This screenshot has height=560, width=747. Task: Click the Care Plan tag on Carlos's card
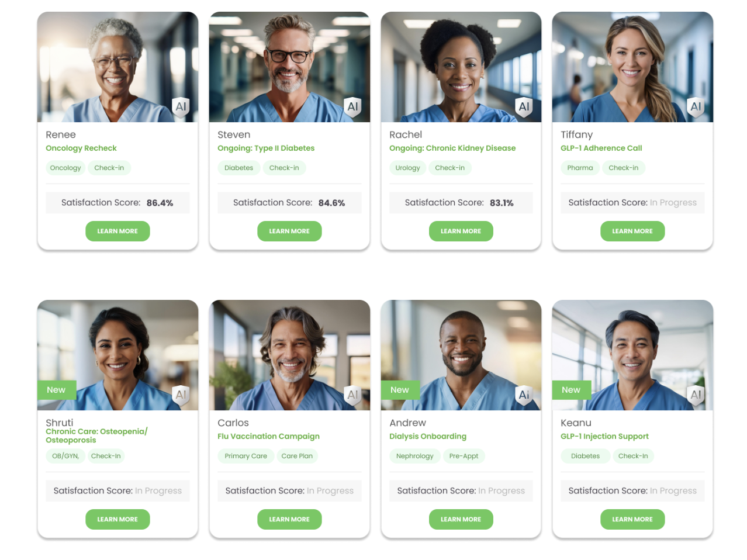pyautogui.click(x=297, y=456)
